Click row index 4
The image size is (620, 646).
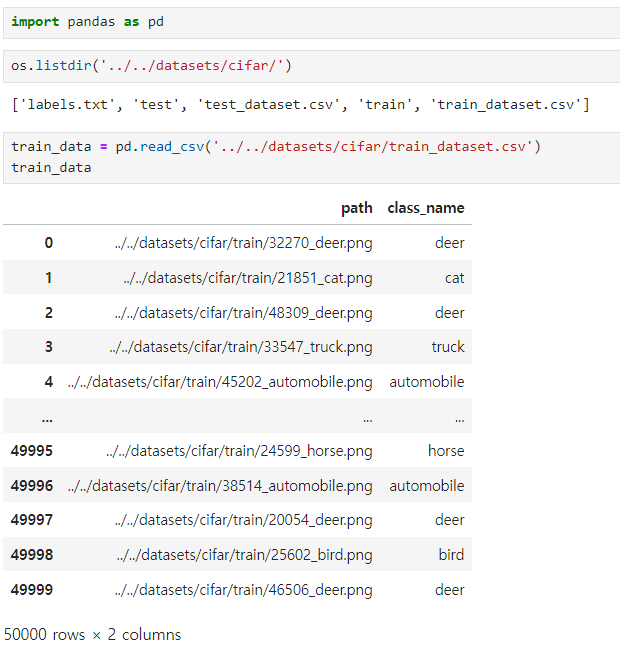(49, 382)
